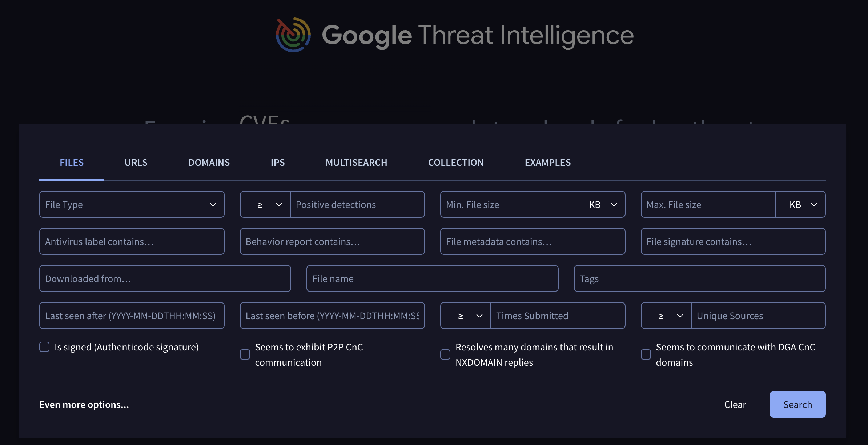Open the URLS tab

click(x=136, y=163)
